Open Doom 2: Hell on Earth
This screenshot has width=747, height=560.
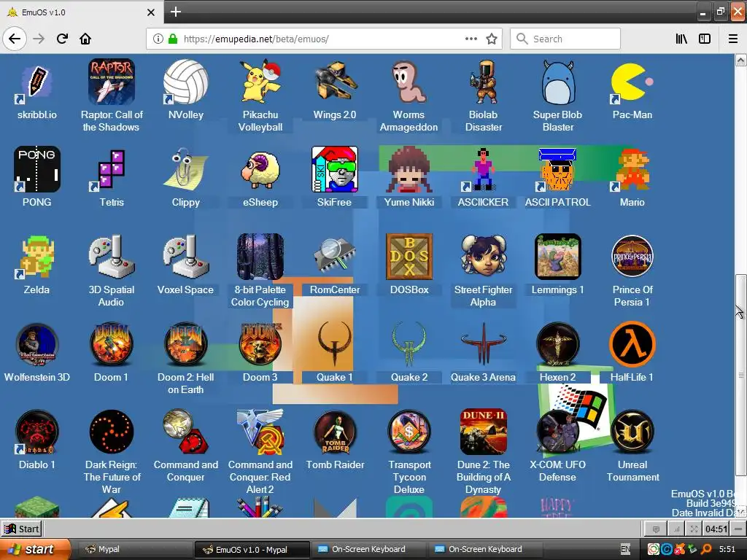(x=185, y=344)
